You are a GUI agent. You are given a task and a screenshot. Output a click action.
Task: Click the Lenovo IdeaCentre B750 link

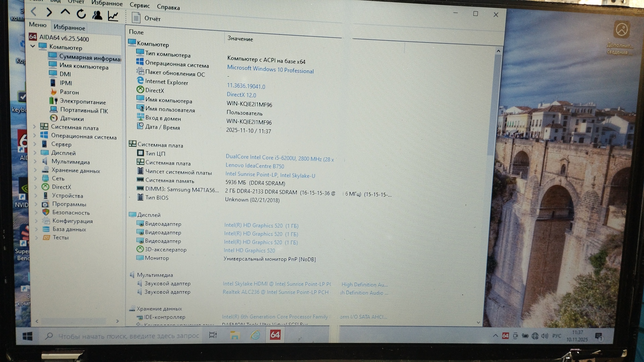[255, 166]
